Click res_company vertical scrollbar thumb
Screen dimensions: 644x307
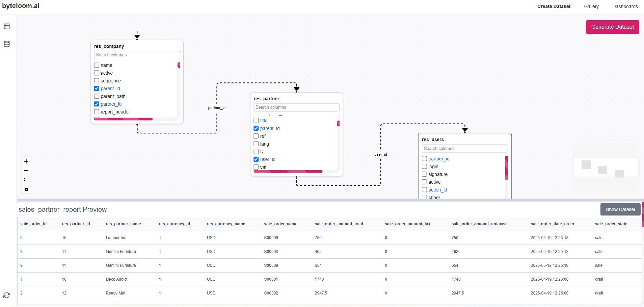point(179,65)
